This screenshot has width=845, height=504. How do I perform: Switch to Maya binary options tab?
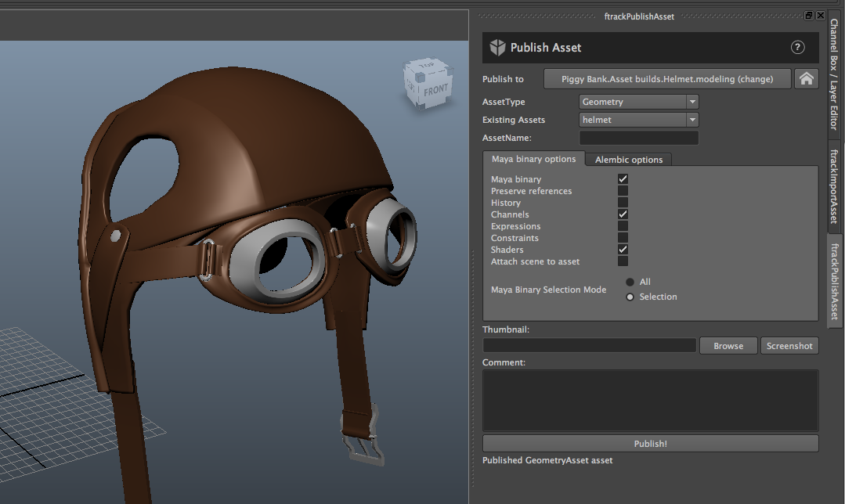[x=533, y=159]
